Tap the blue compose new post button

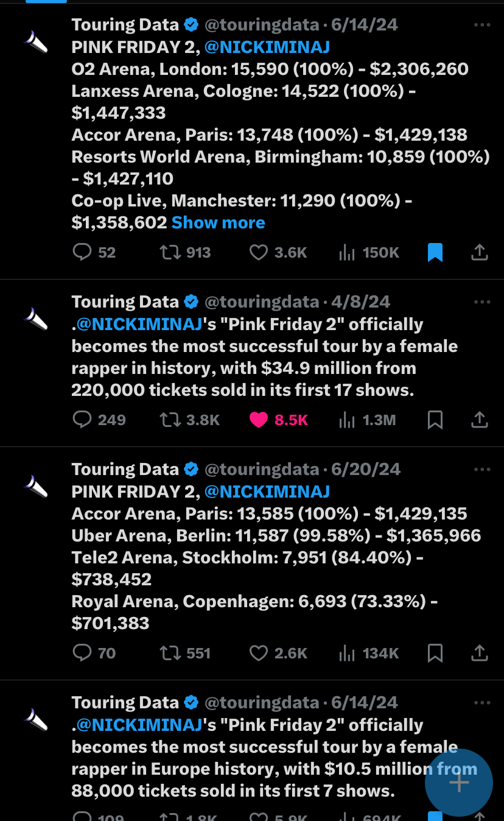[x=459, y=783]
